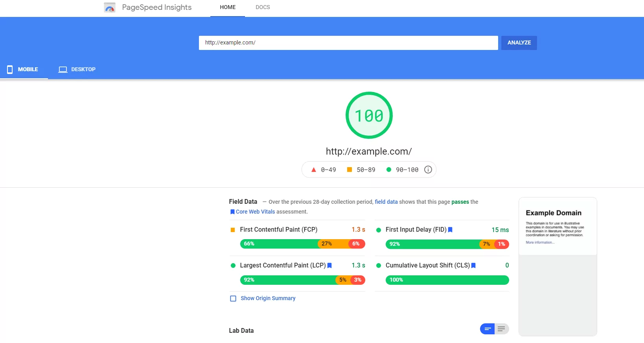Click the bookmark icon next to Largest Contentful Paint
Screen dimensions: 644x343
[x=329, y=266]
